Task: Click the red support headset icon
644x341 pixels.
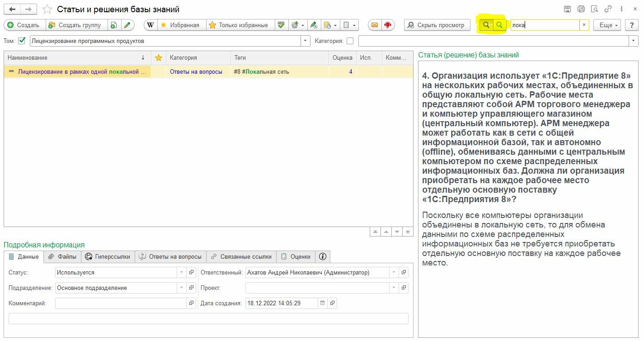Action: coord(388,25)
